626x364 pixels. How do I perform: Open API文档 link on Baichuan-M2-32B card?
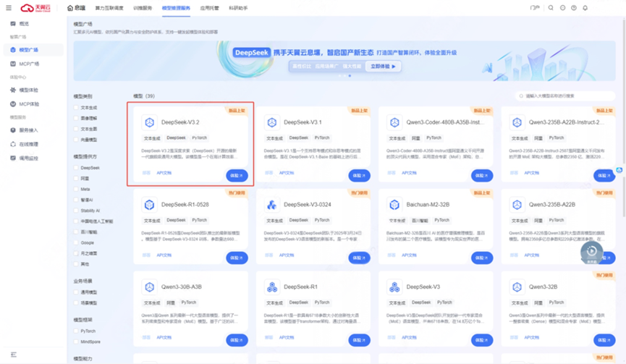(409, 255)
